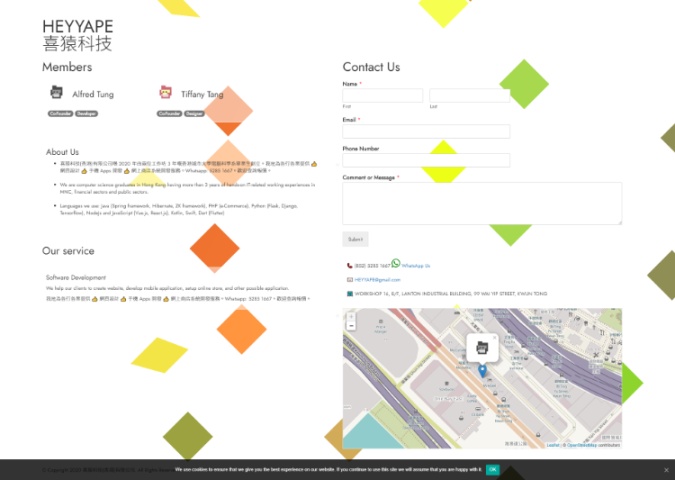Image resolution: width=675 pixels, height=480 pixels.
Task: Click the OK button on cookie banner
Action: click(492, 469)
